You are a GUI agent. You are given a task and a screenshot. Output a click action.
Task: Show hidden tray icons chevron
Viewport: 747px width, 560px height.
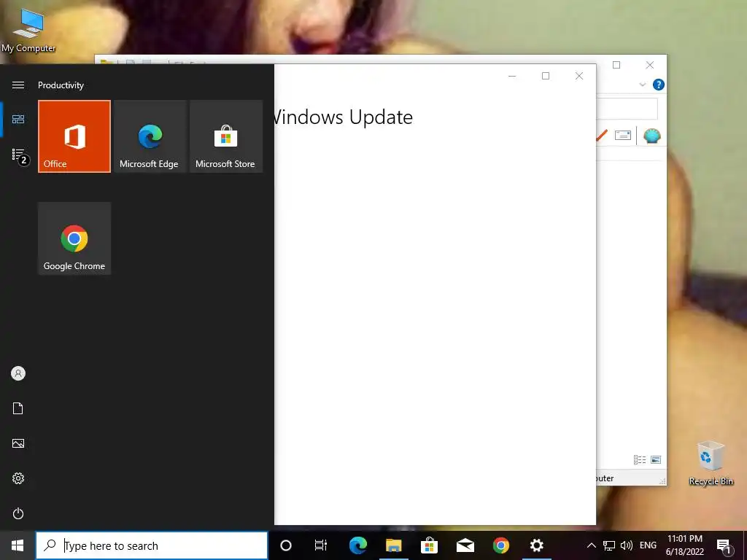click(x=591, y=545)
